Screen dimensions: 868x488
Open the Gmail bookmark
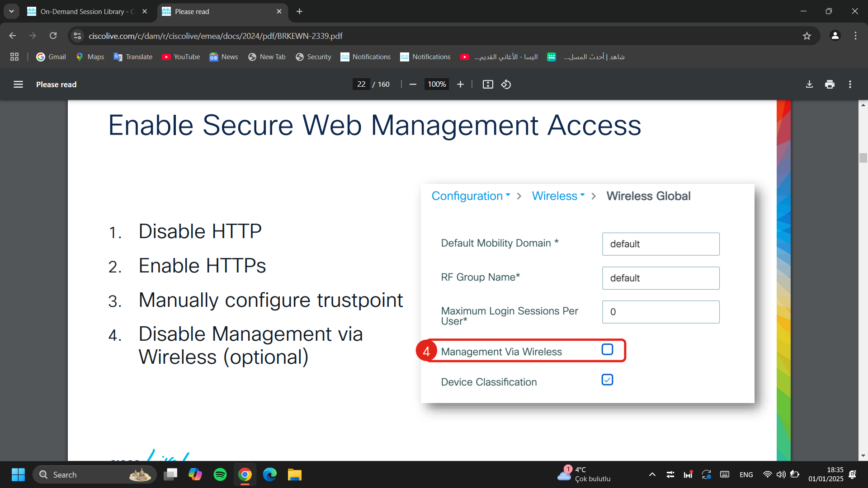coord(51,57)
